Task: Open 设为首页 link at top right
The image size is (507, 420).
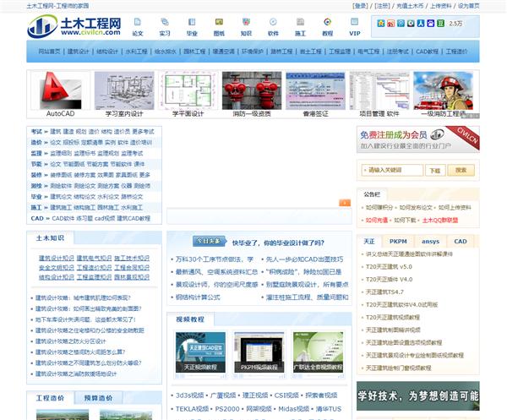Action: 468,6
